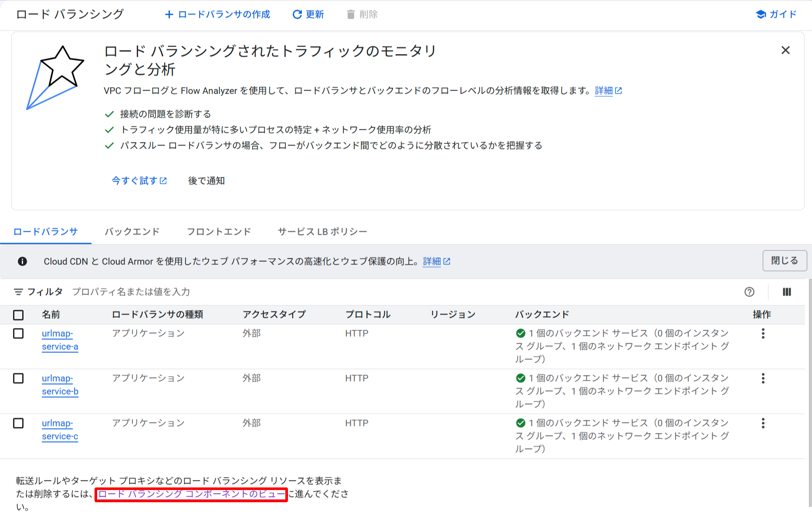The image size is (812, 514).
Task: Open urlmap-service-c load balancer link
Action: click(60, 430)
